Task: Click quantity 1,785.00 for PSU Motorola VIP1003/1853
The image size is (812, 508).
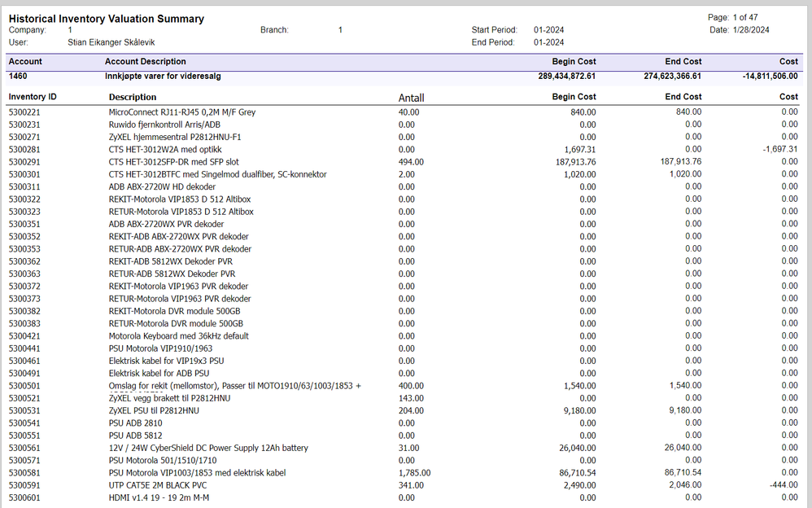Action: click(414, 473)
